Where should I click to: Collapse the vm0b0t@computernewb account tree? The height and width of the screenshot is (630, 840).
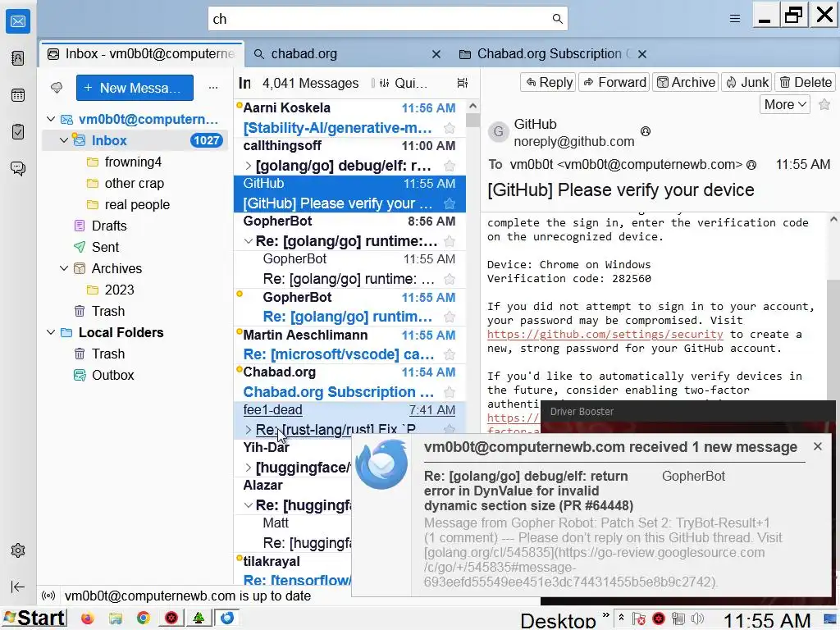coord(51,119)
